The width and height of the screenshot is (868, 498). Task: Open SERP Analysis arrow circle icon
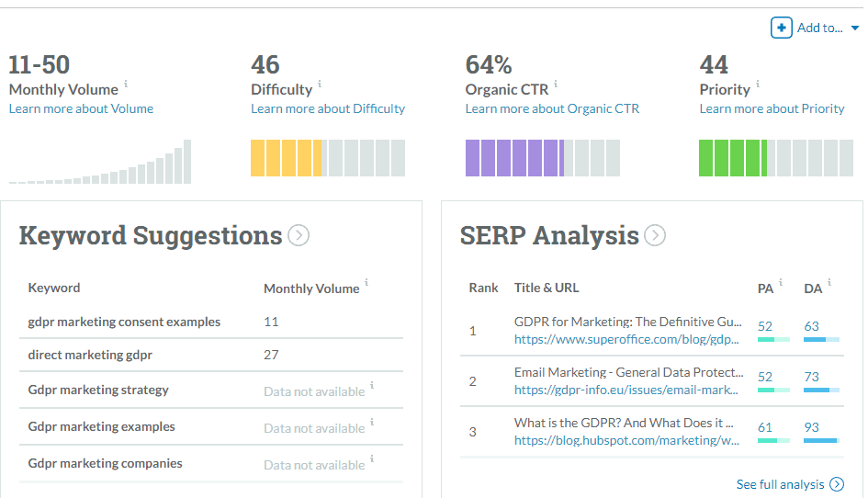point(655,236)
